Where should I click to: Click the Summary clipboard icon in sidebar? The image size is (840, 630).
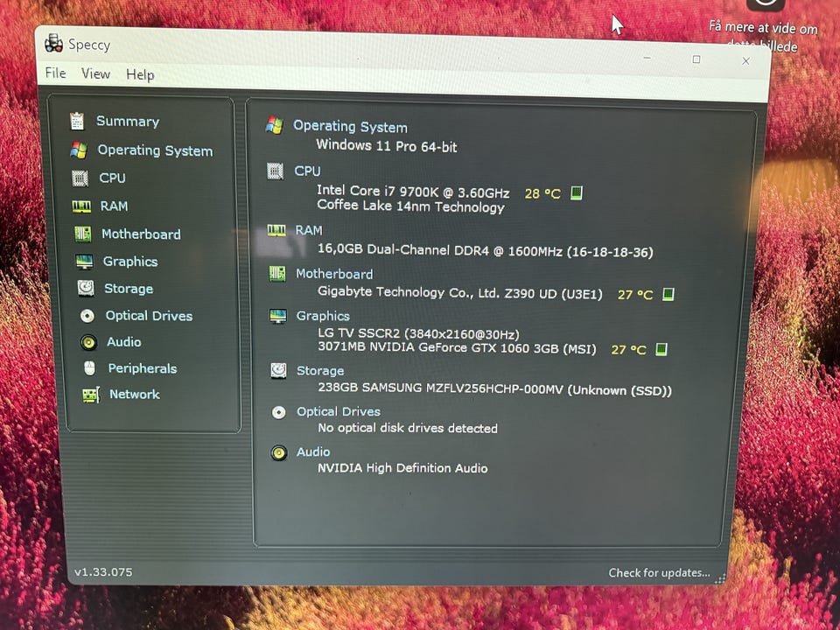point(77,121)
